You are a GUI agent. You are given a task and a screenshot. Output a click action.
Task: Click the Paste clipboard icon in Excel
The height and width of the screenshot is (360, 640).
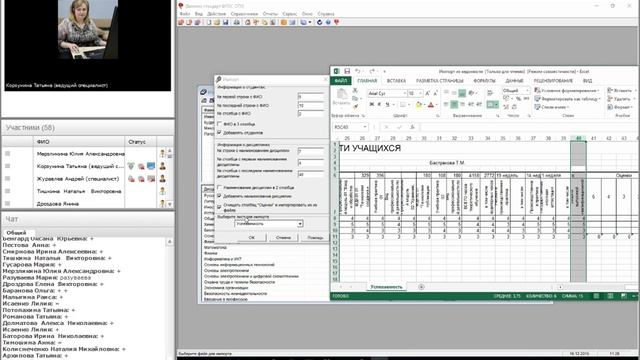click(342, 95)
